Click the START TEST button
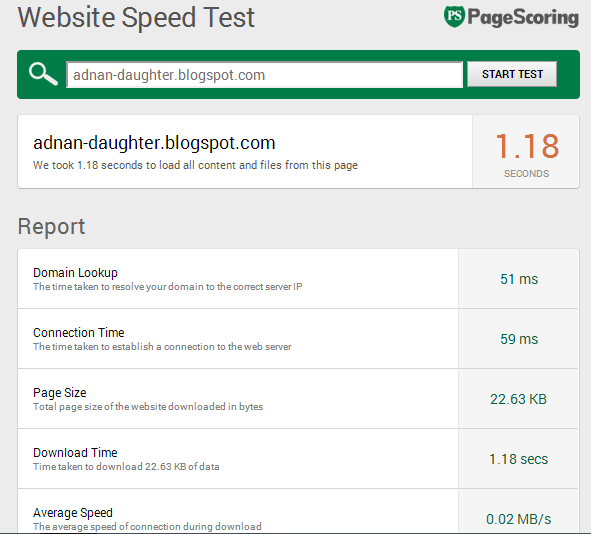 pos(512,74)
